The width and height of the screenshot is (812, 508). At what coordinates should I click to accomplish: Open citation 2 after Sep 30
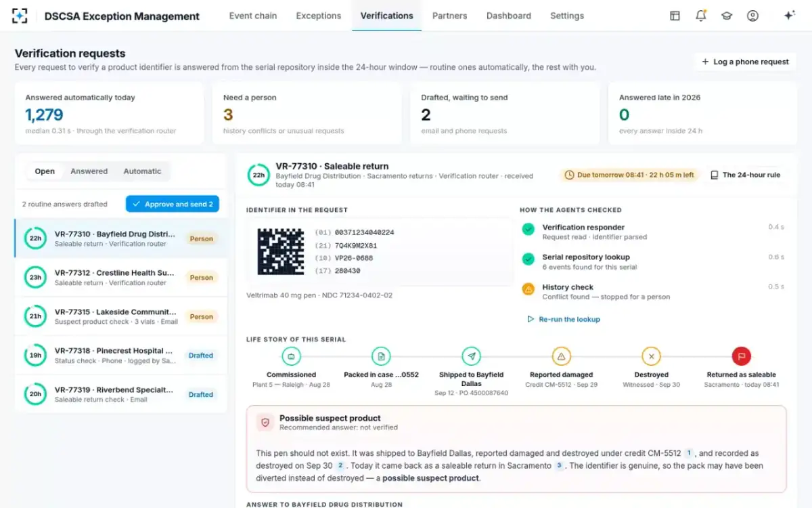(x=340, y=466)
